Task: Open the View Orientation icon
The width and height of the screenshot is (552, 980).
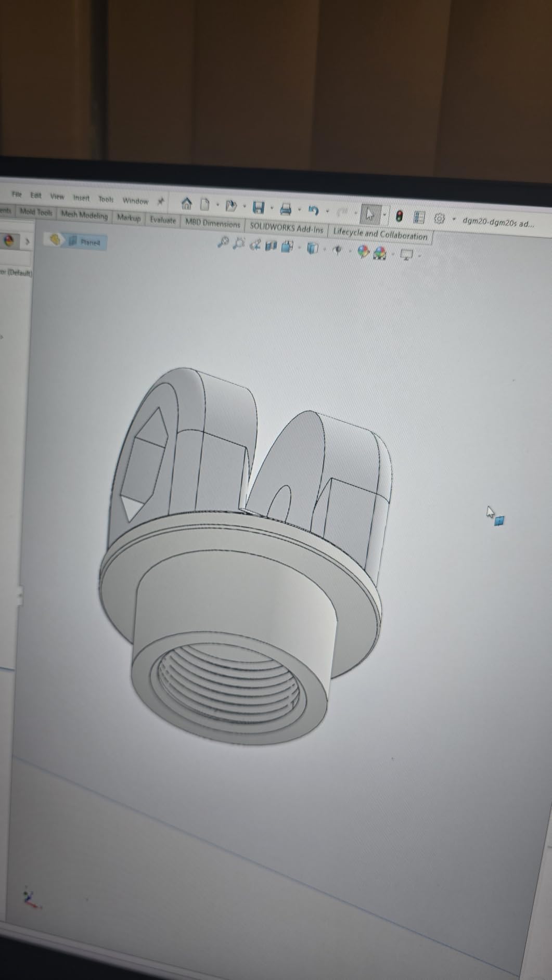Action: [287, 246]
